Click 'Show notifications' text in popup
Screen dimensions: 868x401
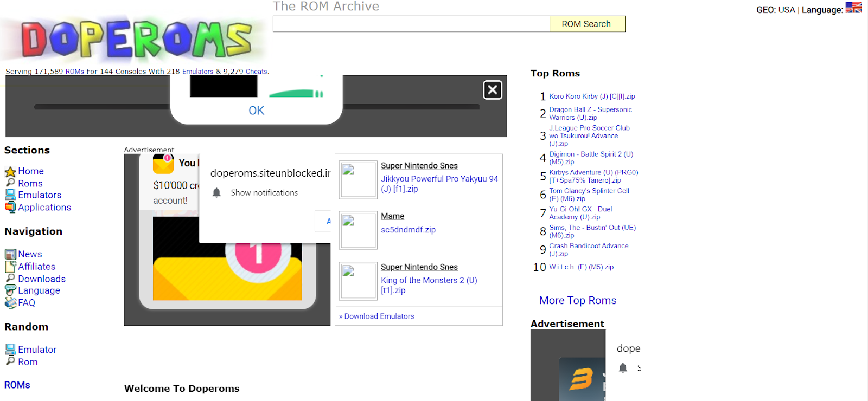tap(264, 192)
